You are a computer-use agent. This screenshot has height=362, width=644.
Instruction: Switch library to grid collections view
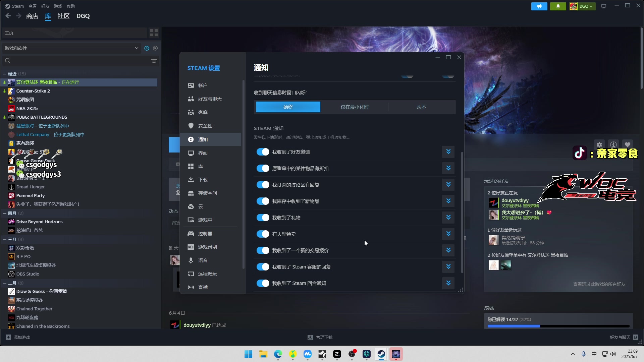click(x=154, y=33)
